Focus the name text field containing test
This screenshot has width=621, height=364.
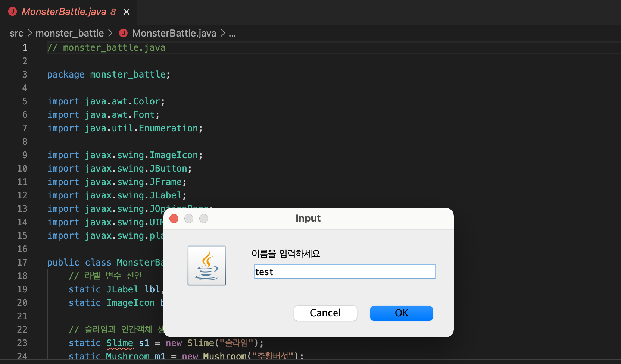[x=345, y=272]
